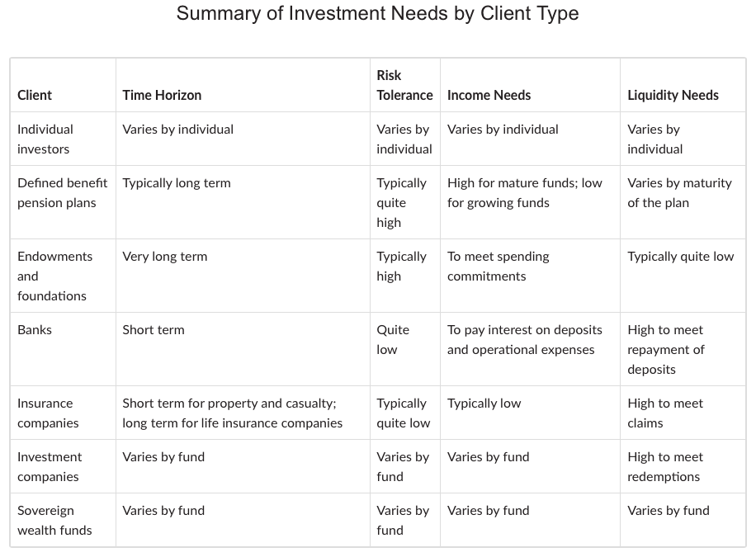
Task: Click the 'Very long term' cell
Action: coord(165,256)
